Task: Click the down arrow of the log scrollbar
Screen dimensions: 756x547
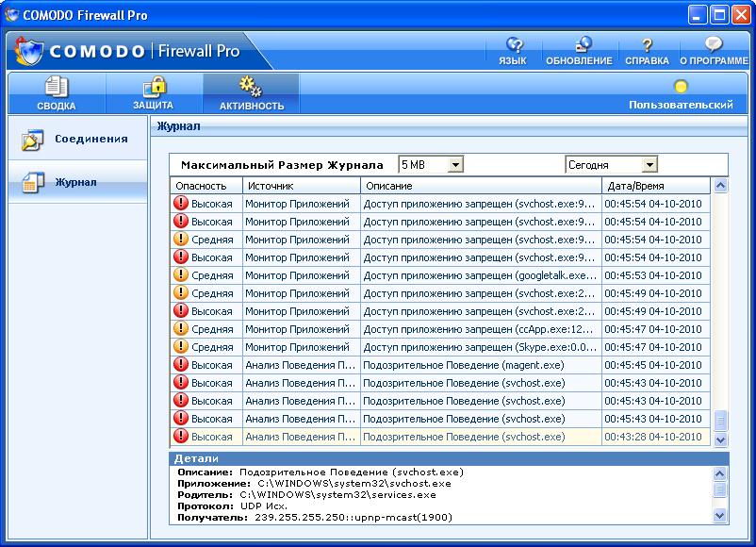Action: (720, 439)
